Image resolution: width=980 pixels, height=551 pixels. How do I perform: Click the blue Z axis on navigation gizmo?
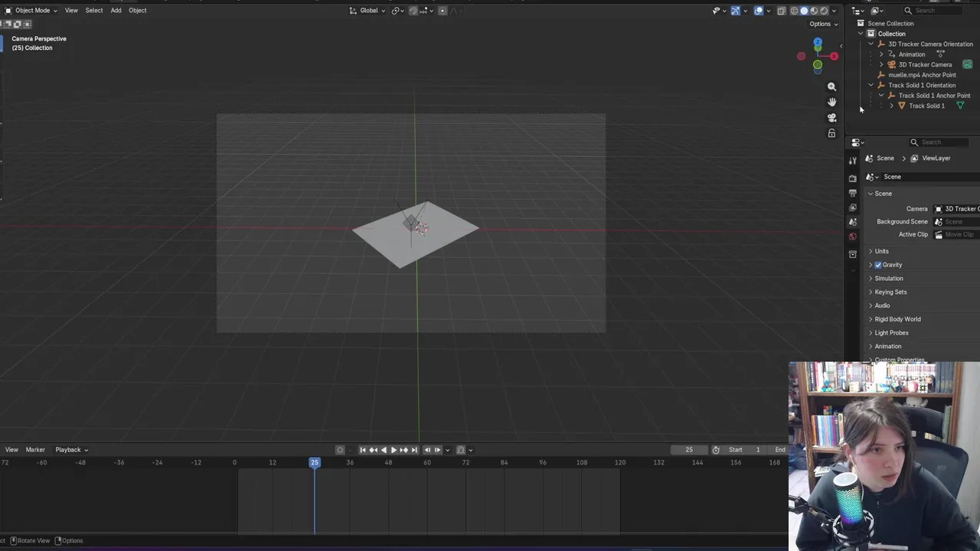pyautogui.click(x=818, y=44)
